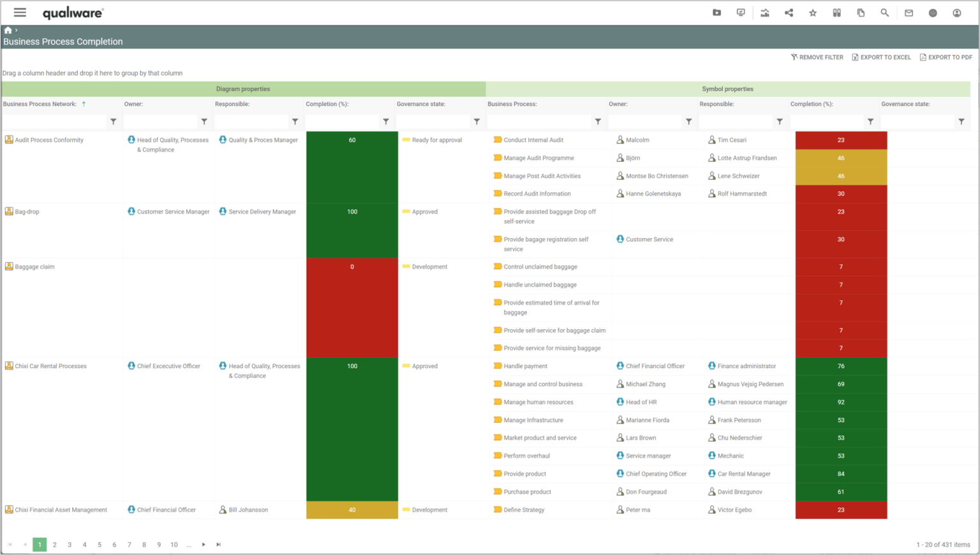Open the search tool in the top toolbar
This screenshot has height=555, width=980.
pyautogui.click(x=884, y=12)
